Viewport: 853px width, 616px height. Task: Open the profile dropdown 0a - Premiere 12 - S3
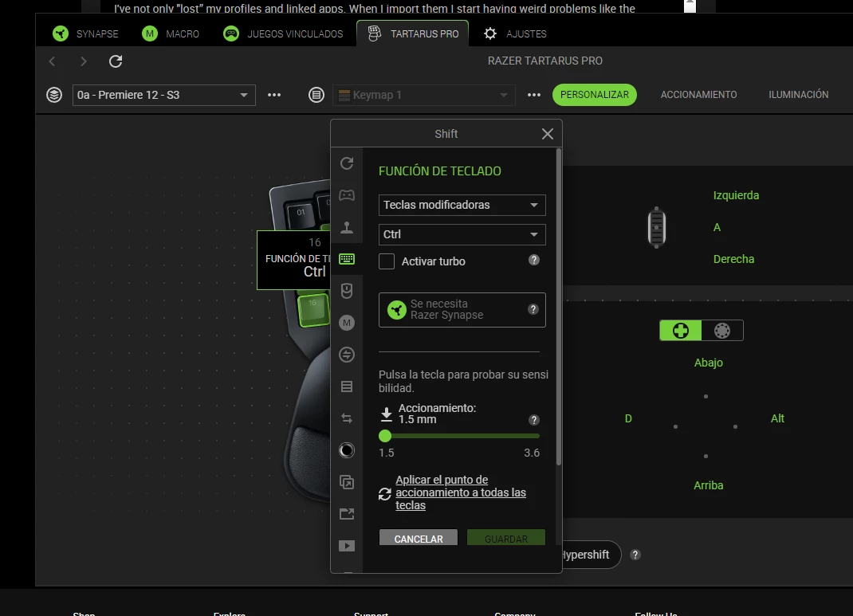coord(163,94)
